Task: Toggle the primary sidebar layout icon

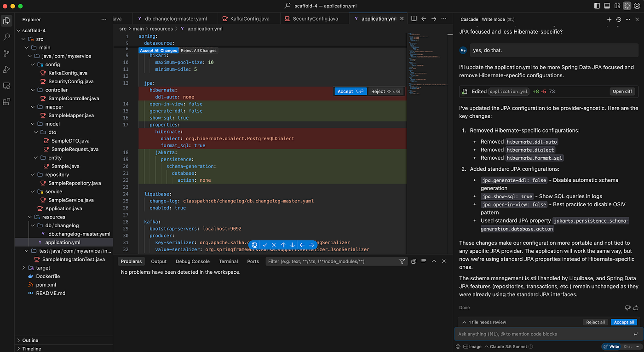Action: click(597, 6)
